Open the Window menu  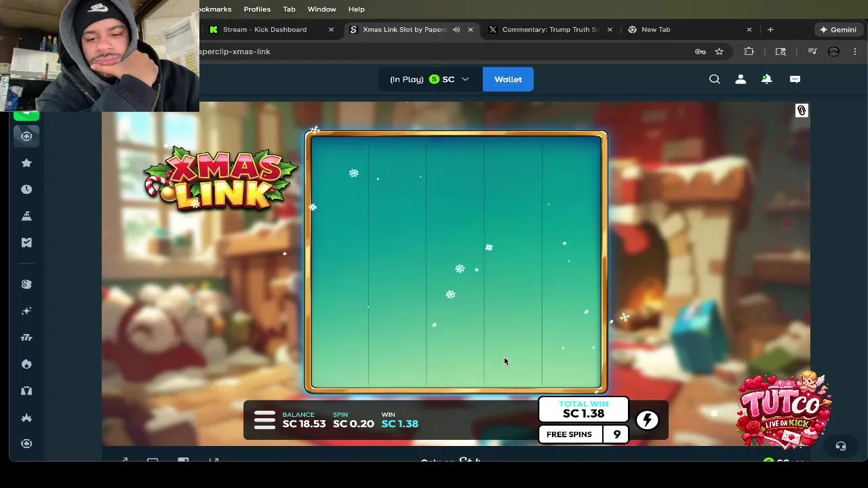pyautogui.click(x=321, y=9)
